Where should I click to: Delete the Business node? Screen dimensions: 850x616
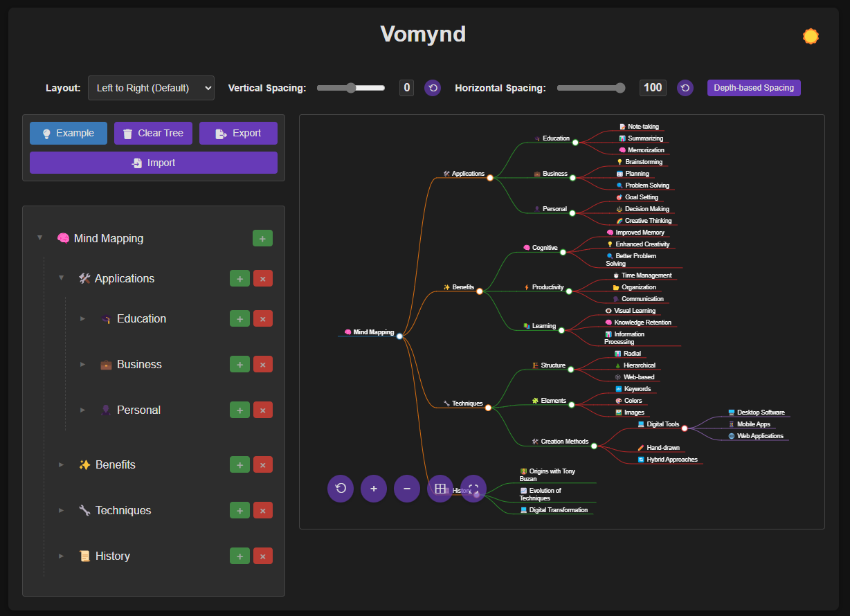[263, 364]
